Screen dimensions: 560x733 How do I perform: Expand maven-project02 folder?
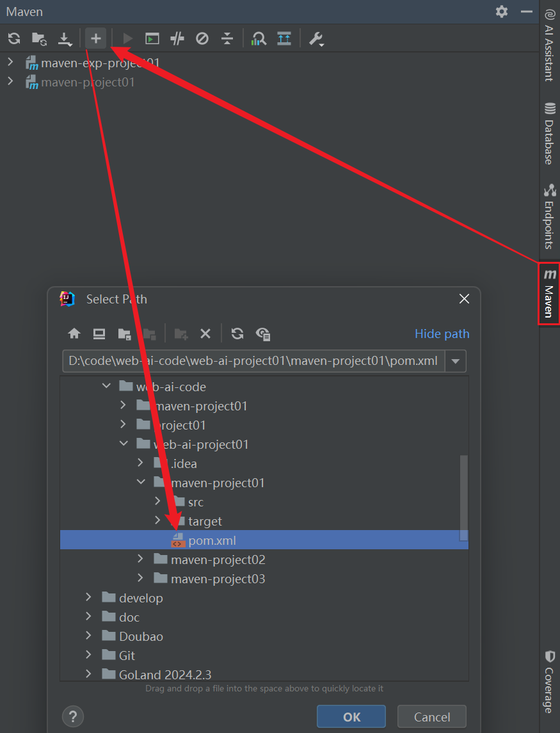pos(141,558)
